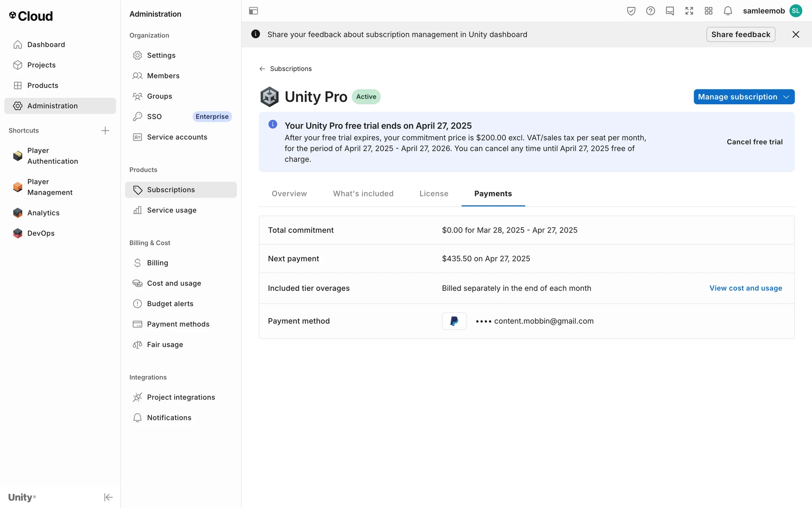
Task: Click Cancel free trial
Action: (754, 142)
